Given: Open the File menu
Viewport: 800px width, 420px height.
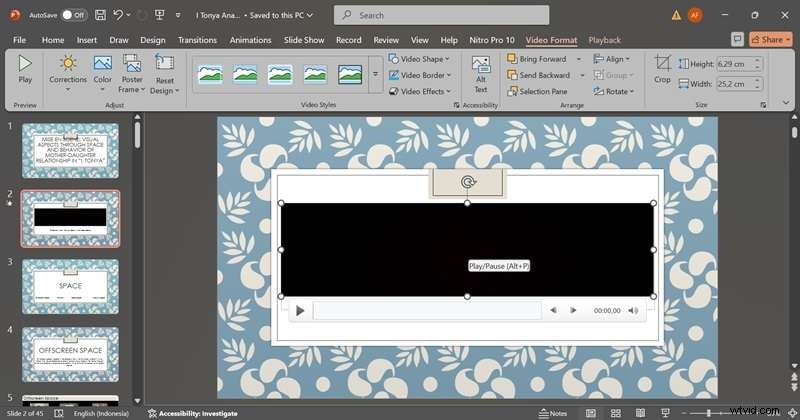Looking at the screenshot, I should [x=19, y=40].
